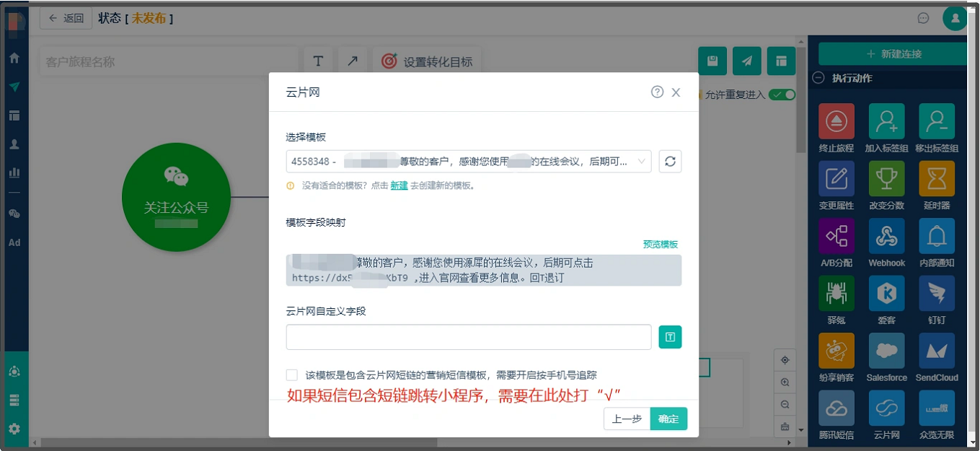This screenshot has height=451, width=980.
Task: Select the SendCloud action icon
Action: [937, 351]
